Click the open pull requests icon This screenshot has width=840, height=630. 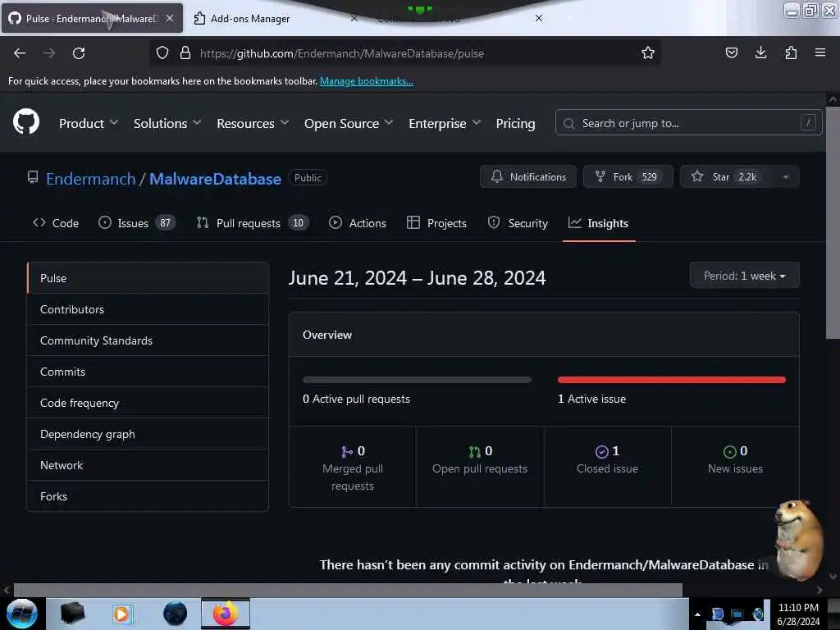[475, 452]
